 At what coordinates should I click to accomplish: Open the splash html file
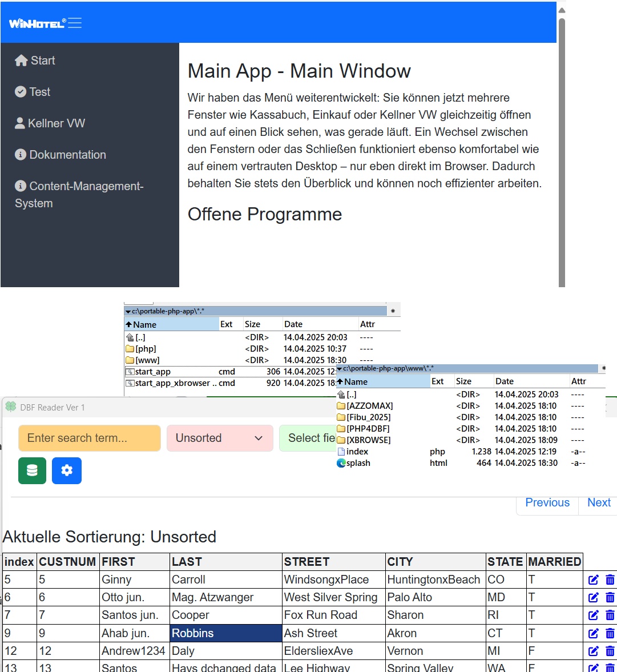point(358,463)
